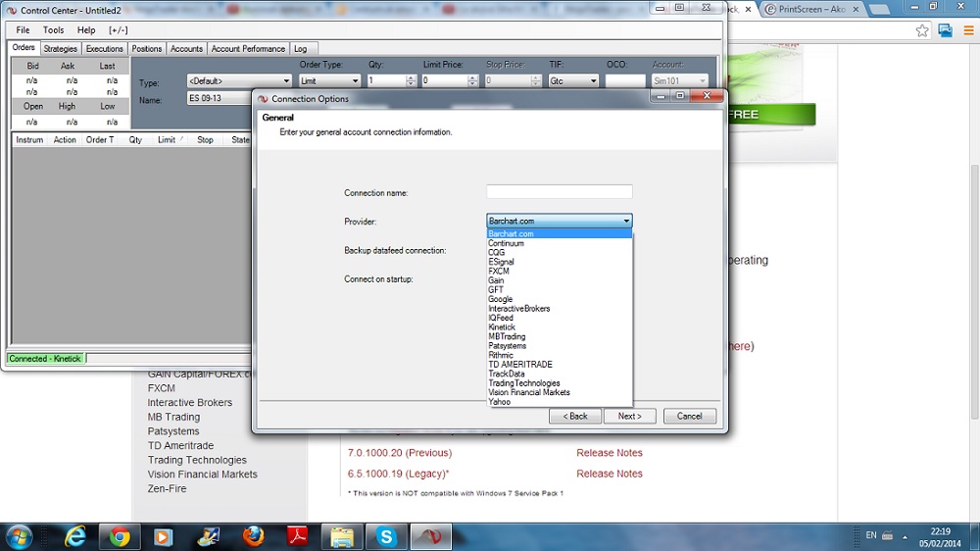Click the [+/-] menu item
This screenshot has width=980, height=551.
click(x=119, y=30)
